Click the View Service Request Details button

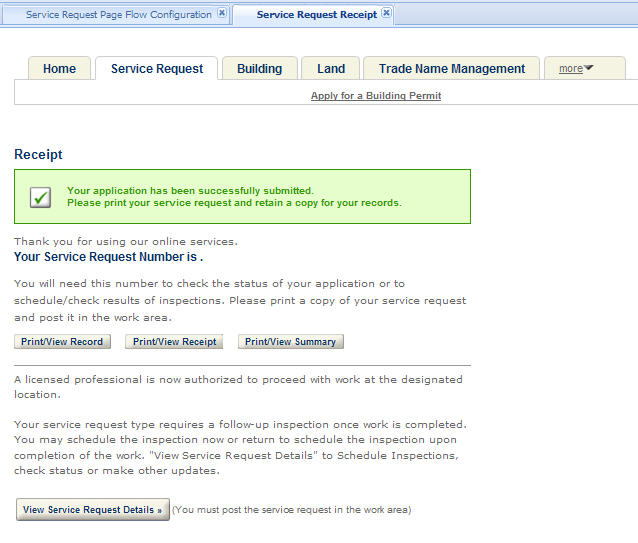[92, 510]
